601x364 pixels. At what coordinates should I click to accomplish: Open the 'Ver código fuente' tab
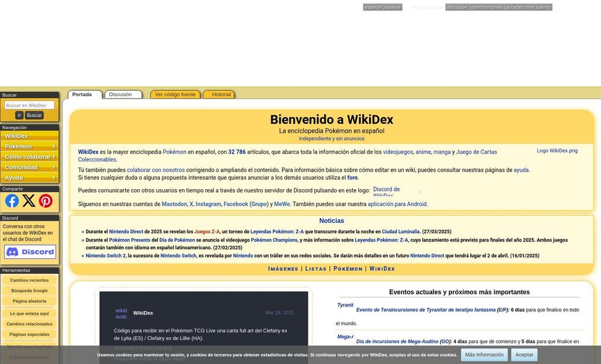pyautogui.click(x=175, y=94)
